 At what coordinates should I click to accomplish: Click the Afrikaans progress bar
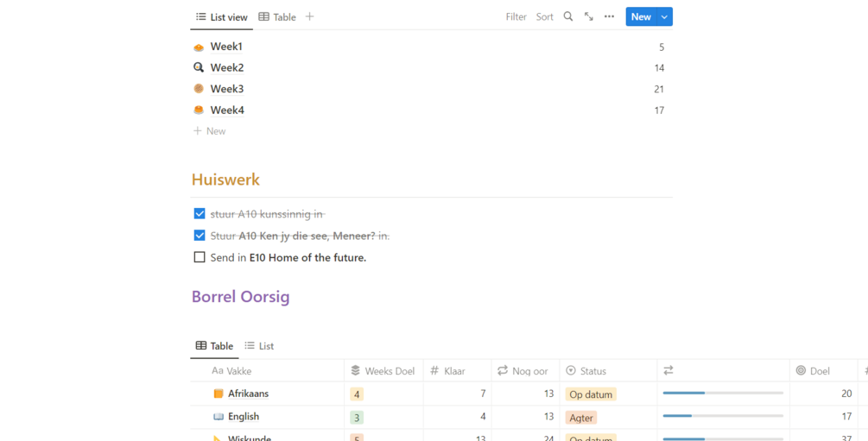(x=723, y=394)
